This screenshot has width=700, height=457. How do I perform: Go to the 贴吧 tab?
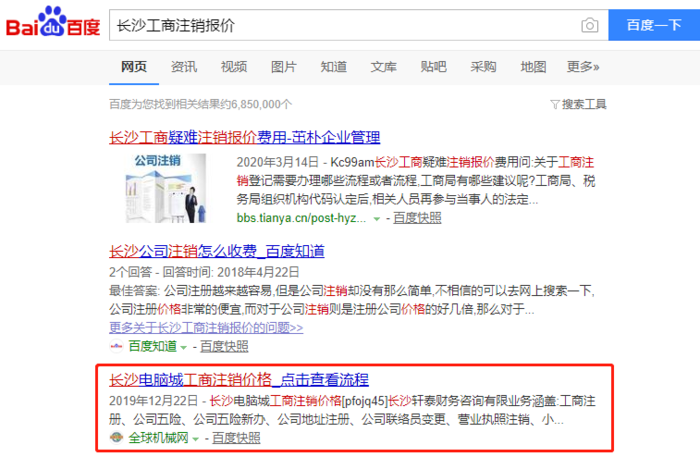coord(433,67)
